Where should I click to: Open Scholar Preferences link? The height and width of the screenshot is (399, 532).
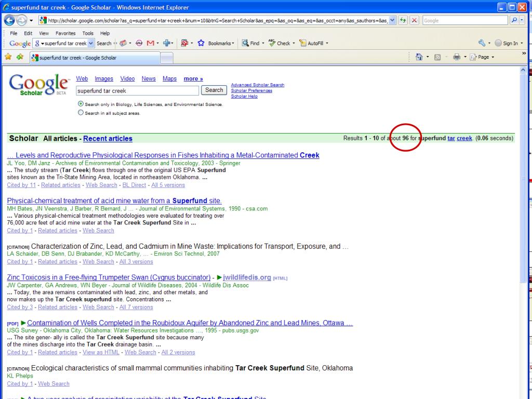pyautogui.click(x=251, y=90)
